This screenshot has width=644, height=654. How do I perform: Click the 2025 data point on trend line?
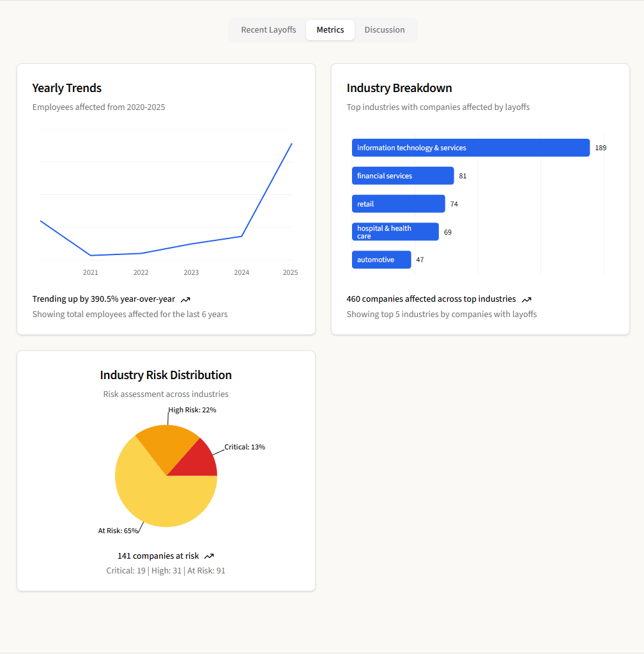291,143
